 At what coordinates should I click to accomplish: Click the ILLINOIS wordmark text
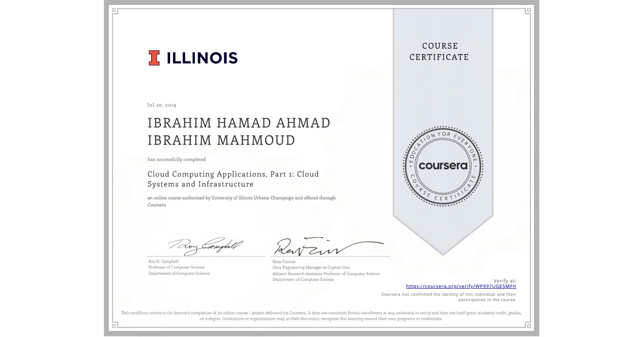click(202, 58)
